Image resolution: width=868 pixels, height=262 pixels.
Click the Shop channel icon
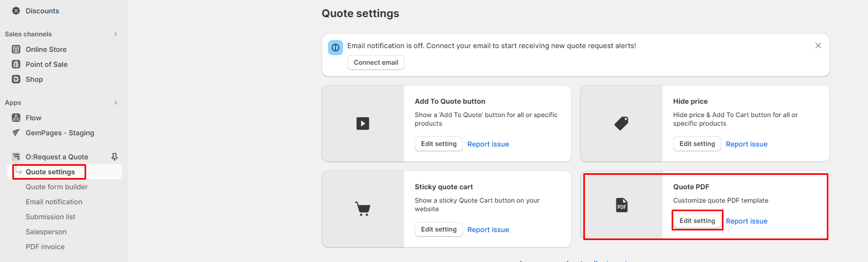[16, 79]
